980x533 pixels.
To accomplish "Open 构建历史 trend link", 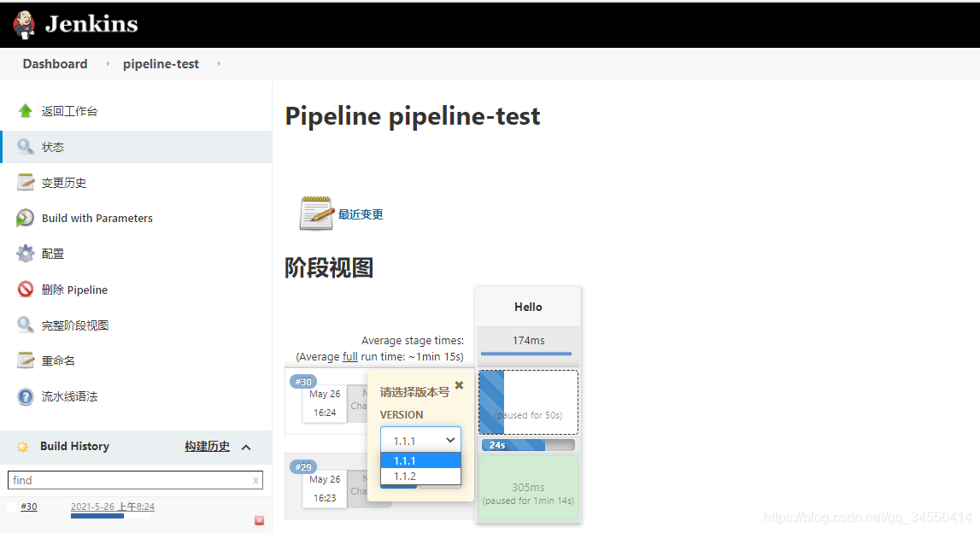I will click(x=207, y=446).
